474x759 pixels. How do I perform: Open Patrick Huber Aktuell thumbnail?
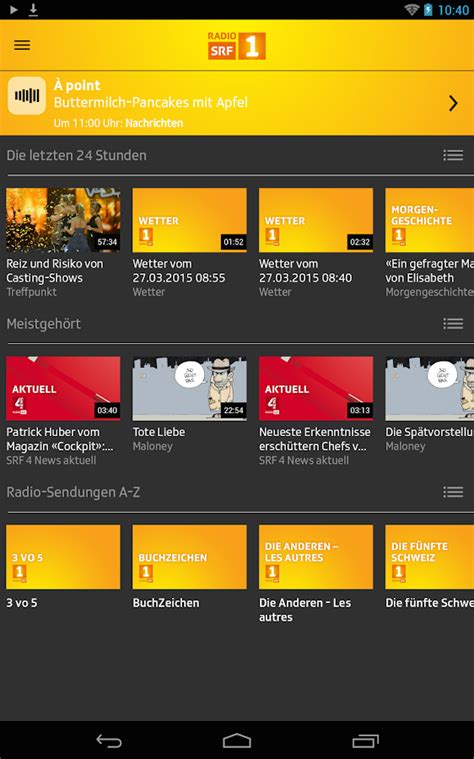pos(63,388)
